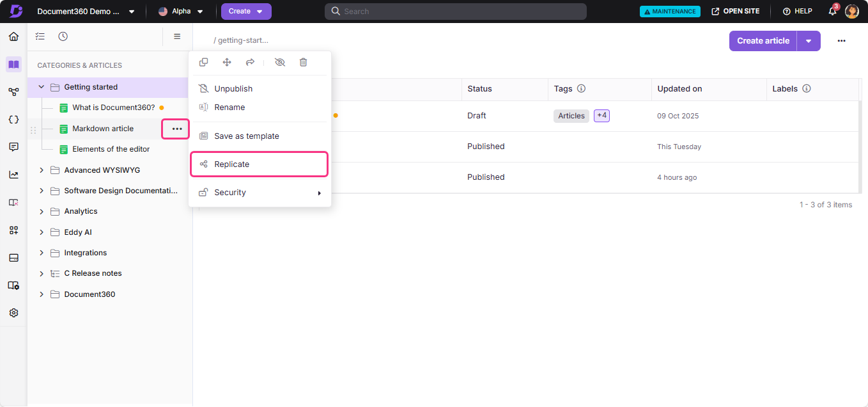Open the Analytics chart icon in sidebar
The height and width of the screenshot is (407, 868).
click(x=13, y=174)
